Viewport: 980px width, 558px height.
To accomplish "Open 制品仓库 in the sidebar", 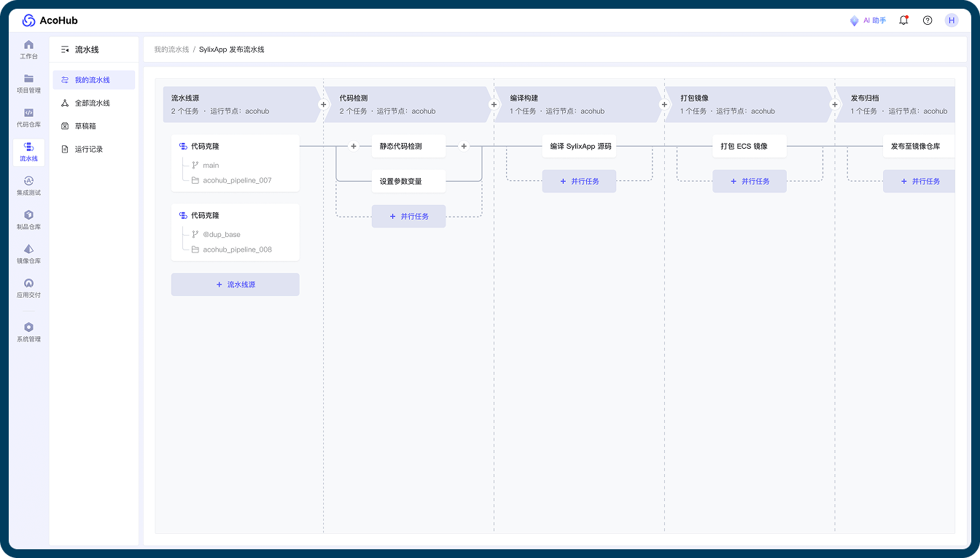I will pos(28,220).
